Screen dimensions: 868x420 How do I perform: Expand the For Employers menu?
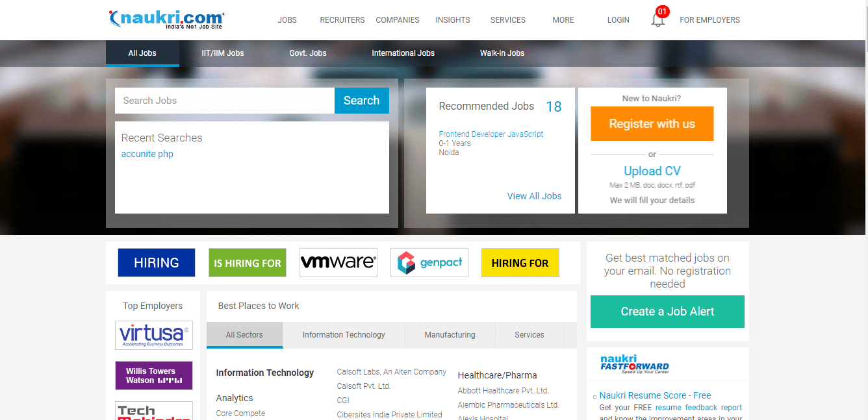tap(709, 20)
